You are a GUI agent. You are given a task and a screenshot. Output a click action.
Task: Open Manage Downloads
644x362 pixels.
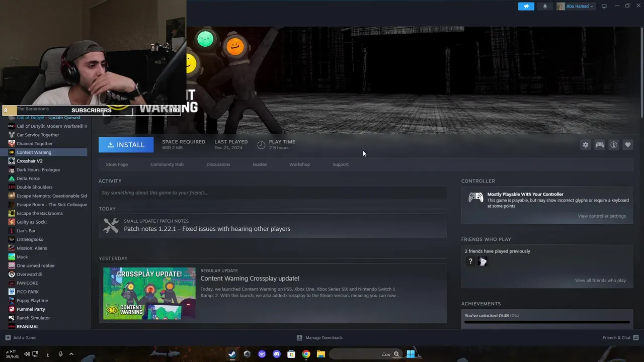pyautogui.click(x=319, y=338)
